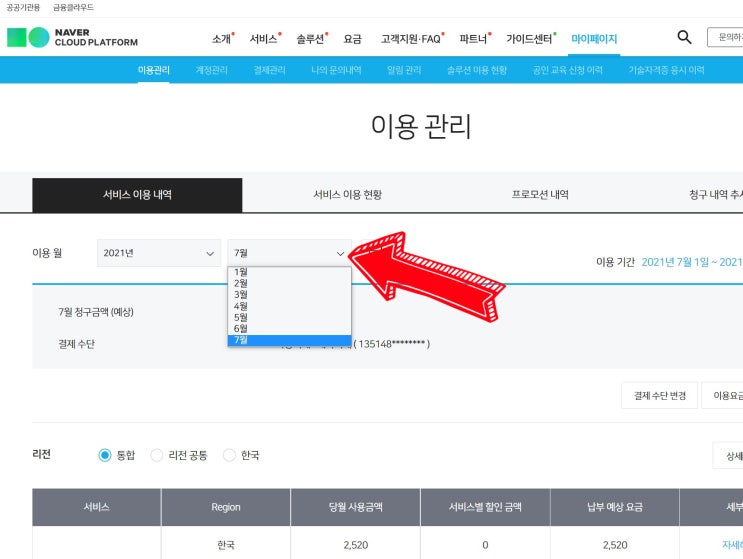Switch to 청구 내역 tab
Image resolution: width=743 pixels, height=559 pixels.
(x=716, y=195)
